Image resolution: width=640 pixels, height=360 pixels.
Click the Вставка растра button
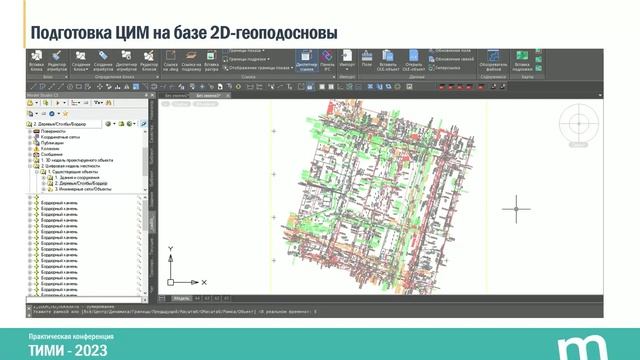211,61
